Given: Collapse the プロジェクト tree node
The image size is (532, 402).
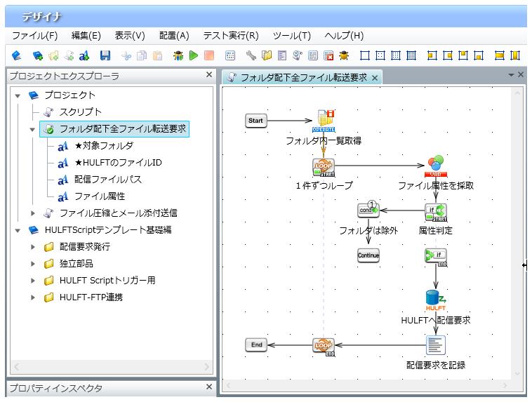Looking at the screenshot, I should tap(18, 95).
